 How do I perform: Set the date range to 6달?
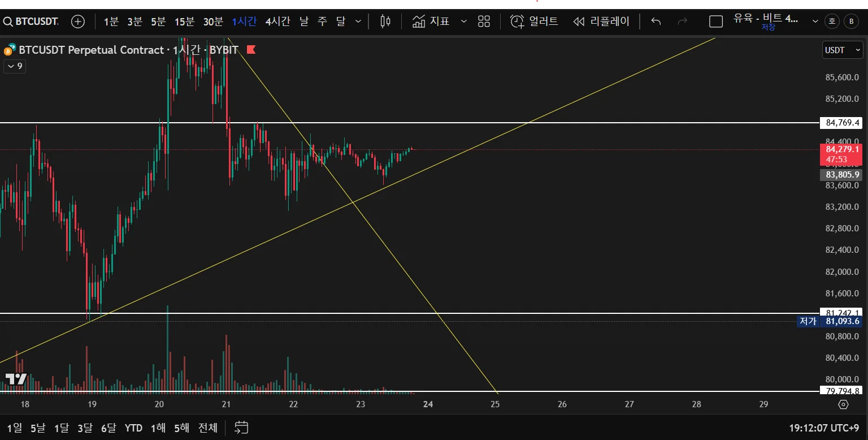click(x=108, y=428)
